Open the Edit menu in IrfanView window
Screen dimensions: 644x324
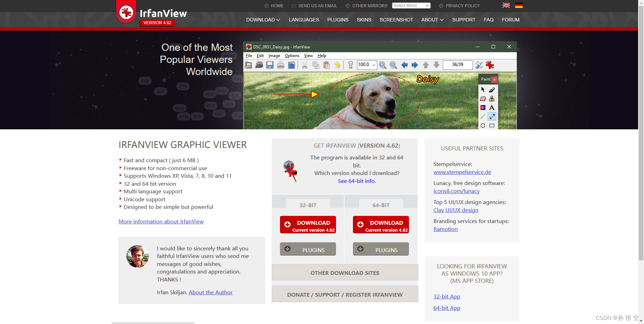pyautogui.click(x=260, y=56)
